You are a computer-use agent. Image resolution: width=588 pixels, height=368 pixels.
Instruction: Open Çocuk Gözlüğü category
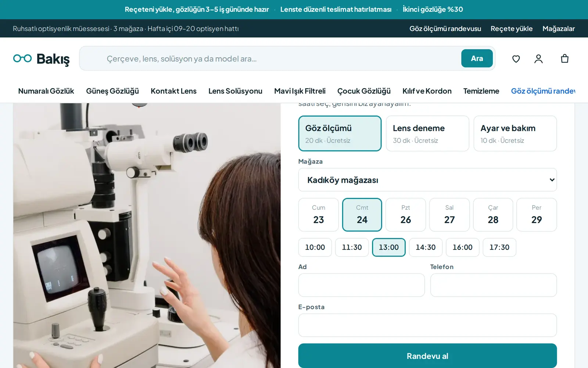364,91
